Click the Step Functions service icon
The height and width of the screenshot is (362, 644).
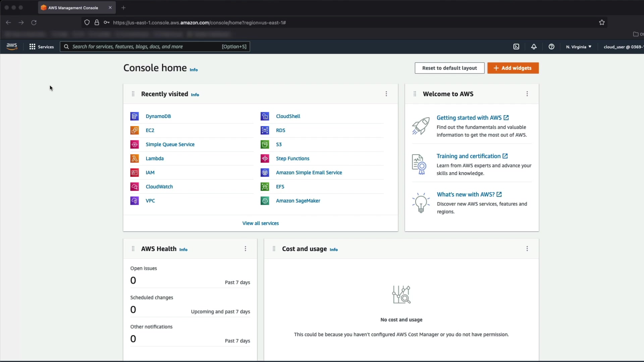(265, 159)
